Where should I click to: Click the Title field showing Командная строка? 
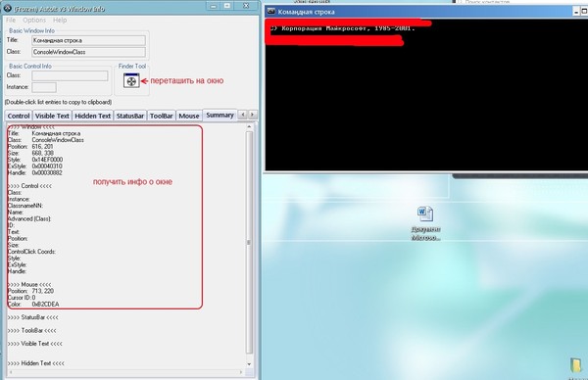pos(88,40)
